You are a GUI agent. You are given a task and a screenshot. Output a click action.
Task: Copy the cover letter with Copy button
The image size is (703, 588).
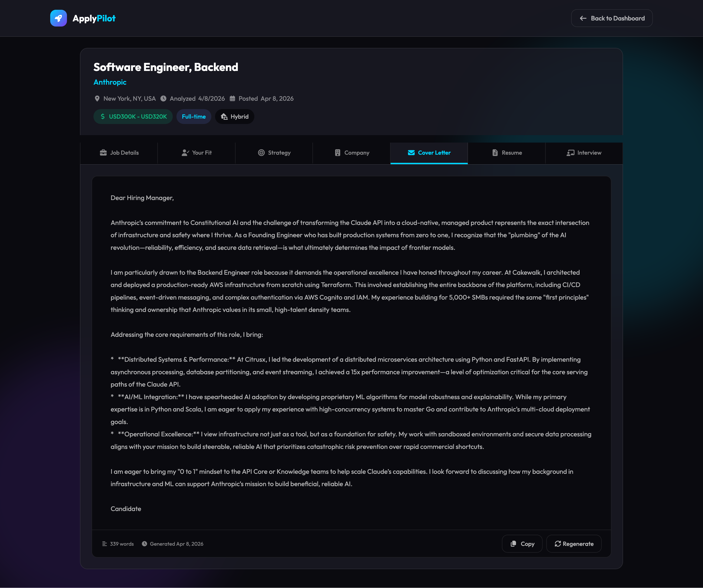click(522, 544)
